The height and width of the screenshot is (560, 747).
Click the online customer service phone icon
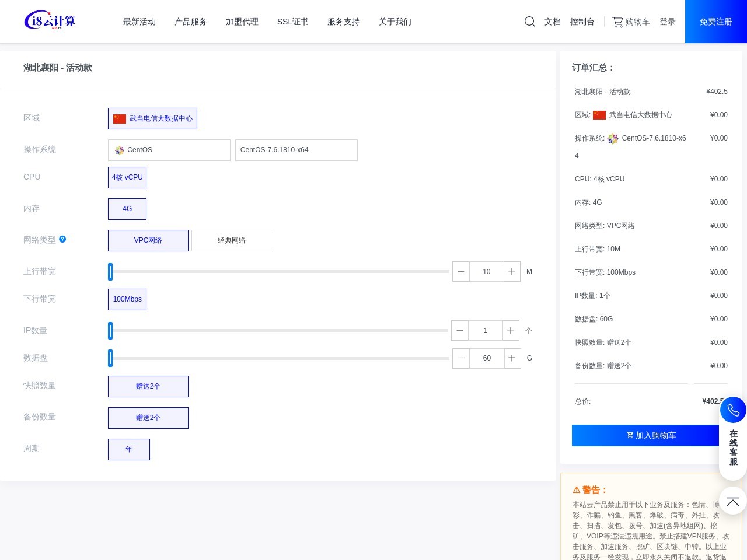pos(733,410)
